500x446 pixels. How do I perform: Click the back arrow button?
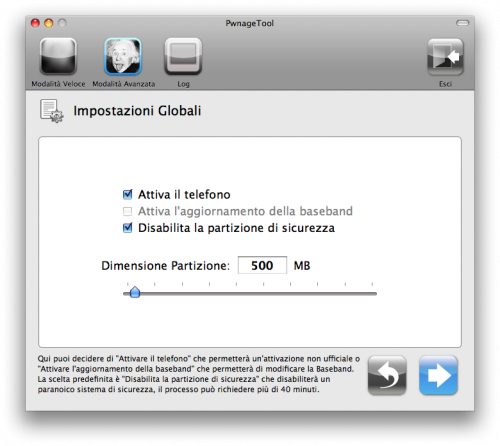387,375
